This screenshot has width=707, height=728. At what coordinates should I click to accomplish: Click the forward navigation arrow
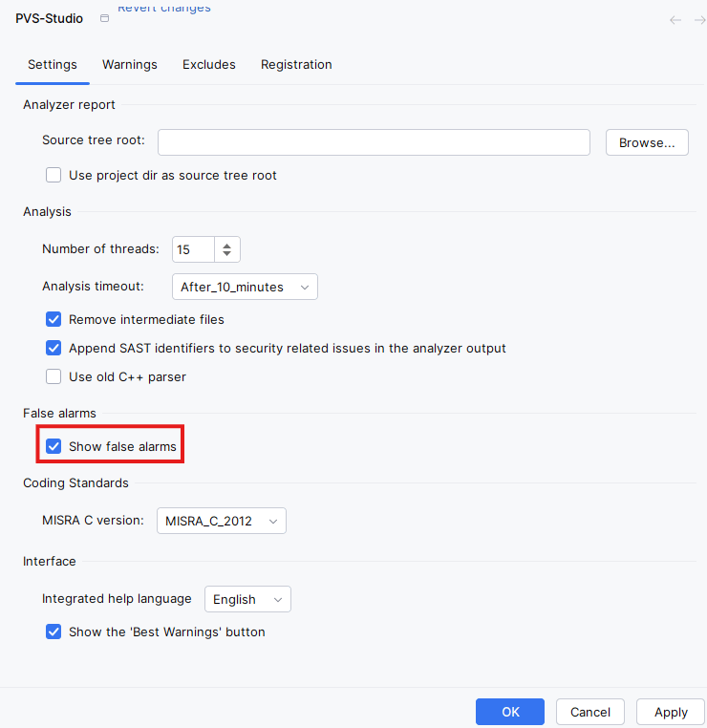click(699, 19)
